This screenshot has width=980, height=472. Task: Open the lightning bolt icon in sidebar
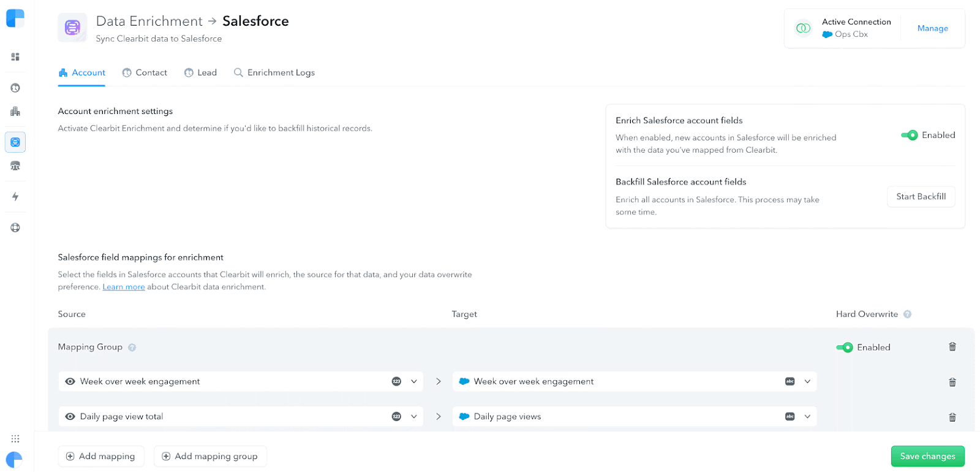pyautogui.click(x=15, y=197)
